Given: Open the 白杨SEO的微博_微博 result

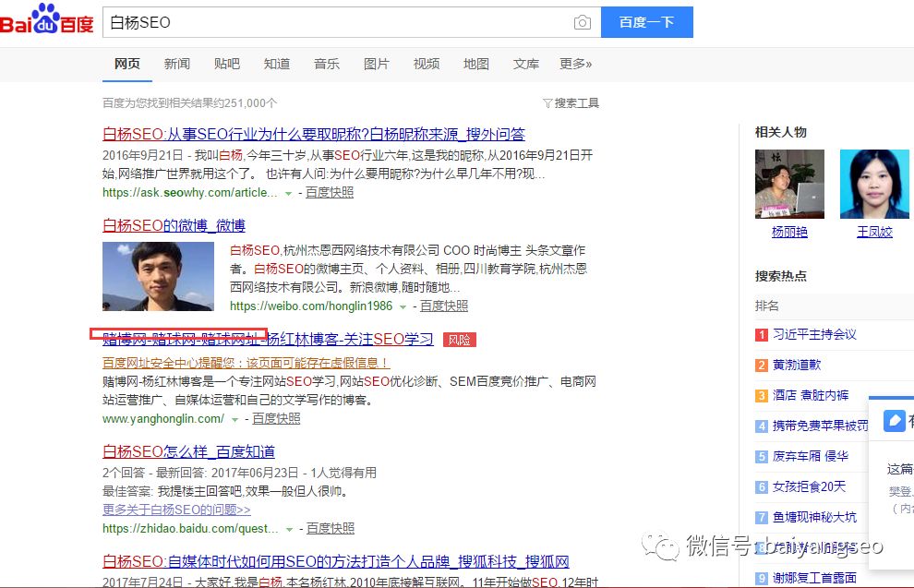Looking at the screenshot, I should click(x=174, y=225).
